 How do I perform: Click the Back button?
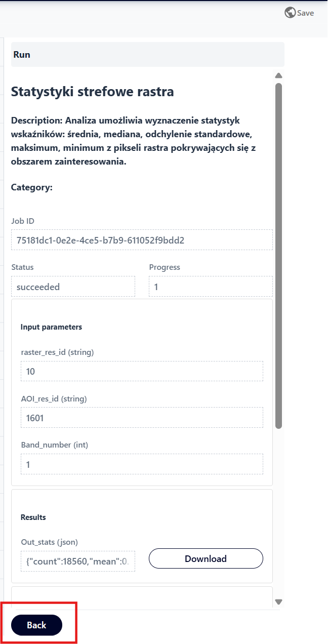pyautogui.click(x=36, y=625)
